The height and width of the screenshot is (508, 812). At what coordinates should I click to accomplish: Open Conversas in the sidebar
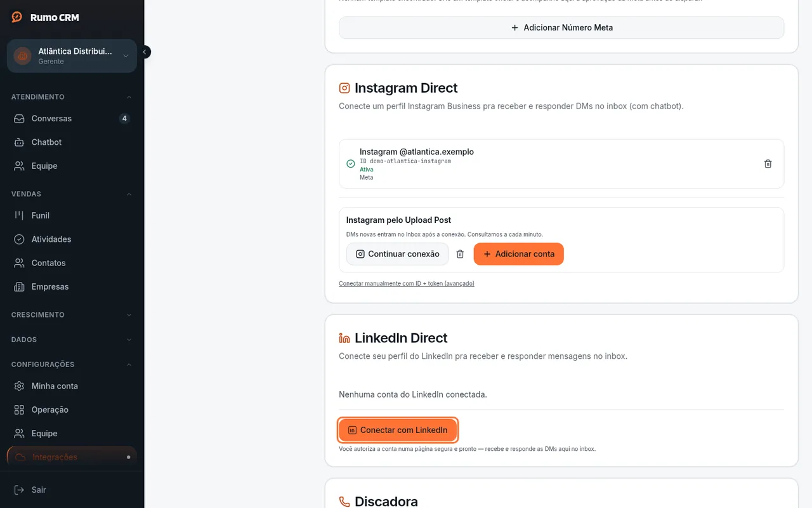point(72,119)
